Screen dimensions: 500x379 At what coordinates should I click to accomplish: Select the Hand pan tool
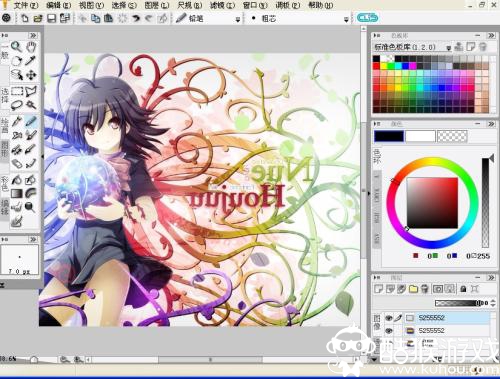pos(31,46)
